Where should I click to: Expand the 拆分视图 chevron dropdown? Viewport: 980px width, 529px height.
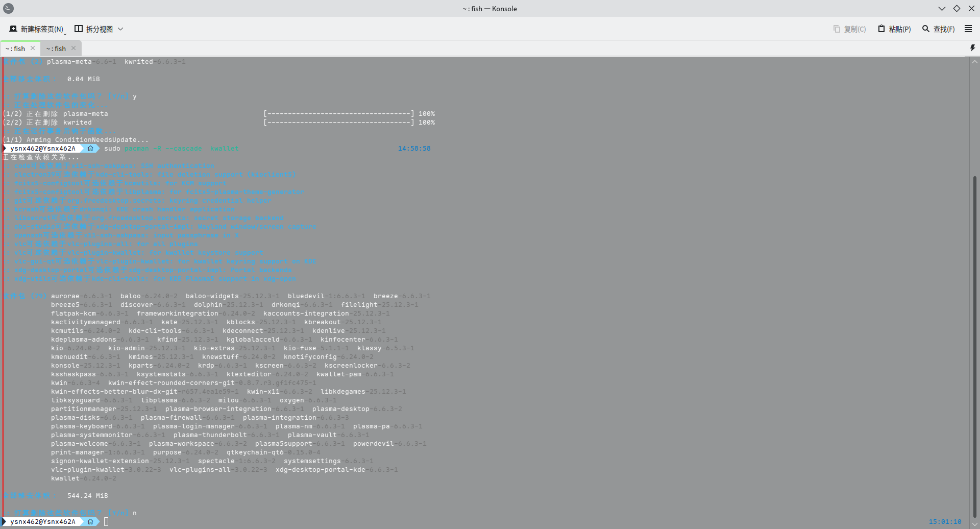click(120, 29)
